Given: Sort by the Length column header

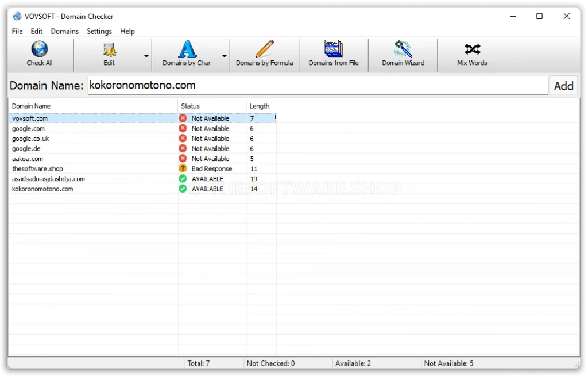Looking at the screenshot, I should (x=261, y=106).
